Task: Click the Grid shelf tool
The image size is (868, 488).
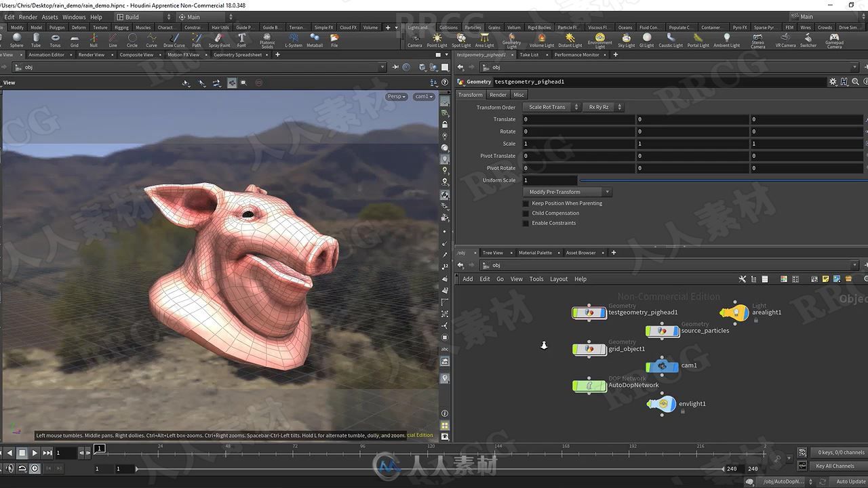Action: pyautogui.click(x=75, y=40)
